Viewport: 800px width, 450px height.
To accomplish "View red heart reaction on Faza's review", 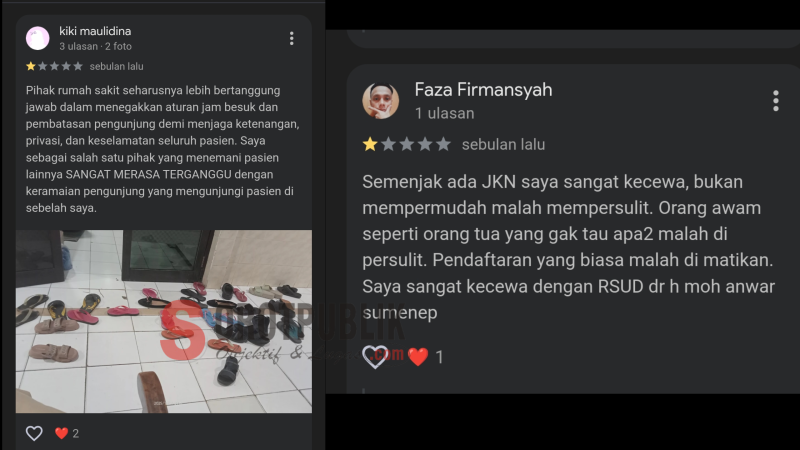I will click(418, 357).
